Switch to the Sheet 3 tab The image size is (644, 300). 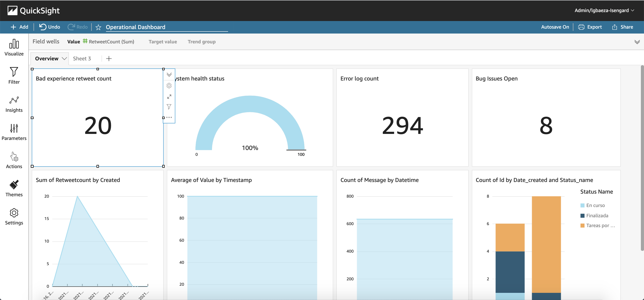[x=82, y=59]
